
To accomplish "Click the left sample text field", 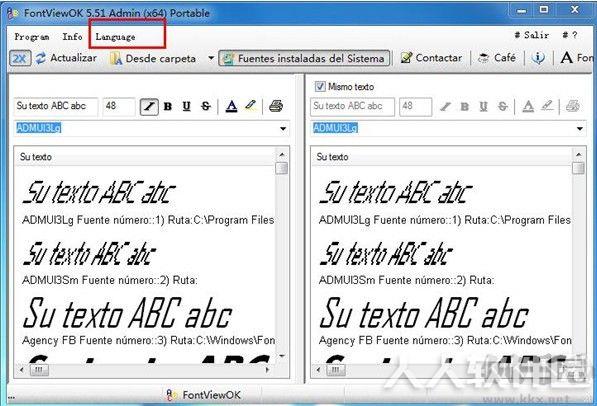I will coord(56,106).
